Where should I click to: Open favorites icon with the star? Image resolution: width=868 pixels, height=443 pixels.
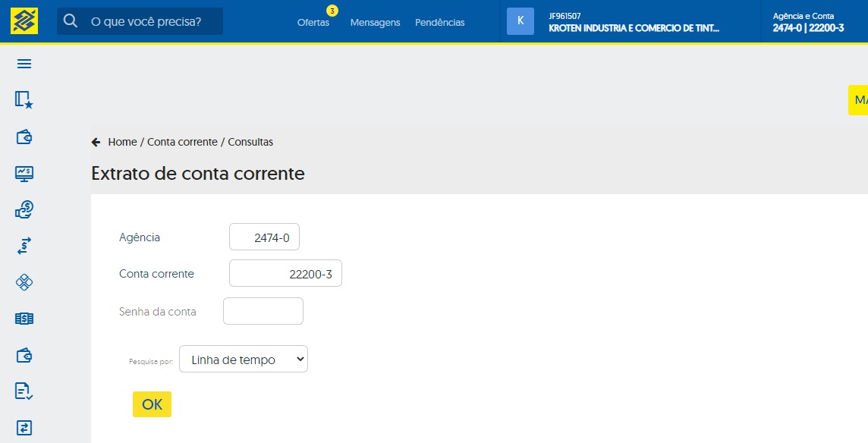24,100
